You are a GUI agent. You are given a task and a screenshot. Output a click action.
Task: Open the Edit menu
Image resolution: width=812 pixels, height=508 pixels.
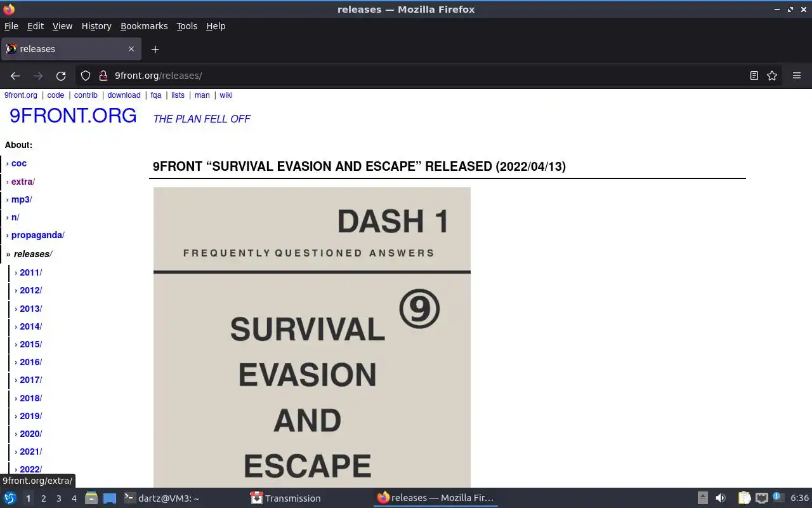click(36, 26)
